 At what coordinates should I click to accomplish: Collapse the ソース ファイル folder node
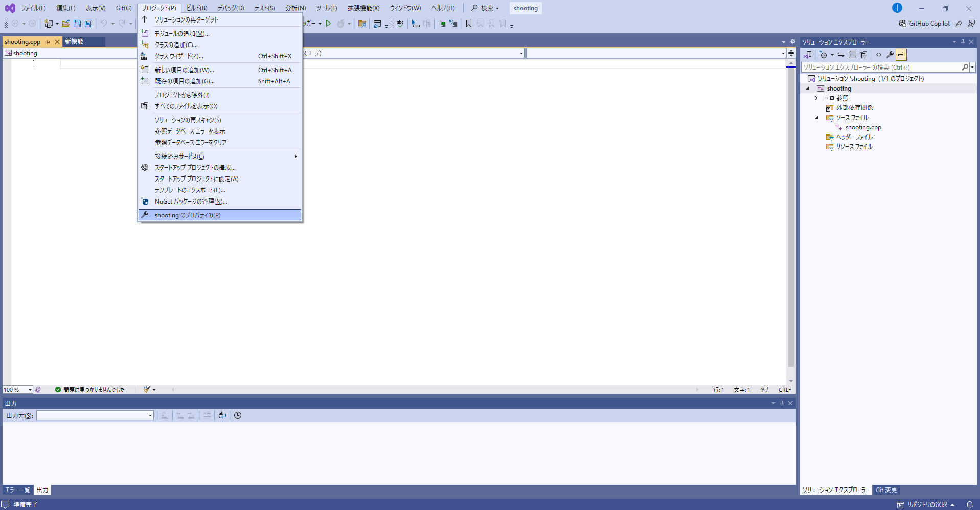[816, 118]
